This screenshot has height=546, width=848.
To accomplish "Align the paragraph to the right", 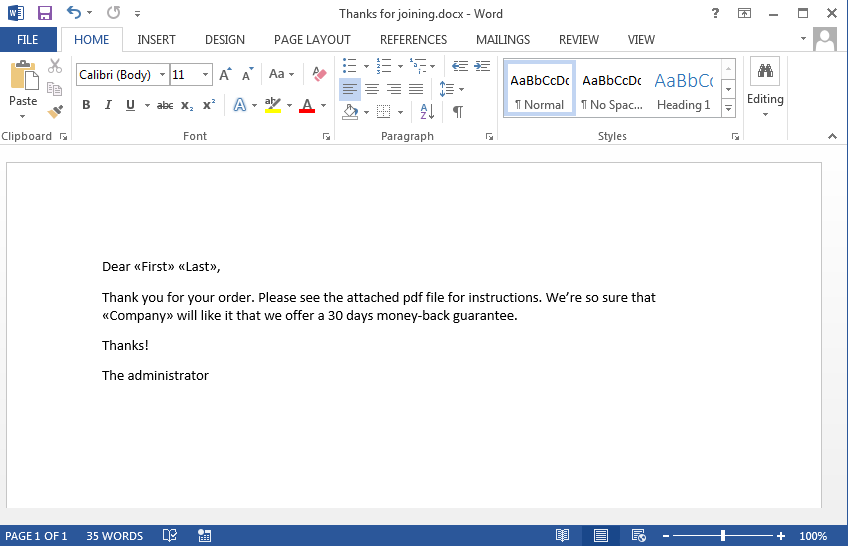I will pos(394,89).
